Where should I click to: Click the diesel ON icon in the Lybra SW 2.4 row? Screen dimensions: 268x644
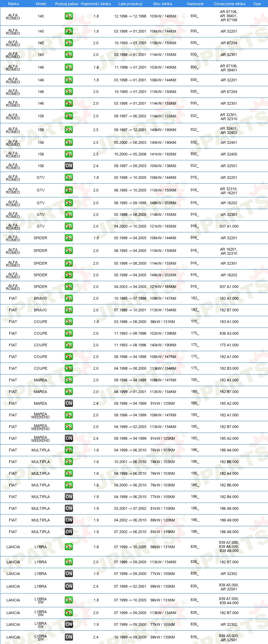(x=69, y=637)
